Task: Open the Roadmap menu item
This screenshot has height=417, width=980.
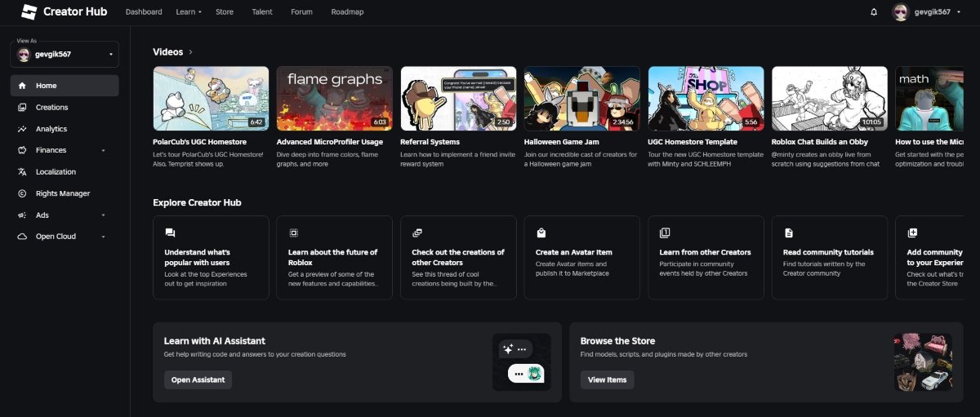Action: click(347, 12)
